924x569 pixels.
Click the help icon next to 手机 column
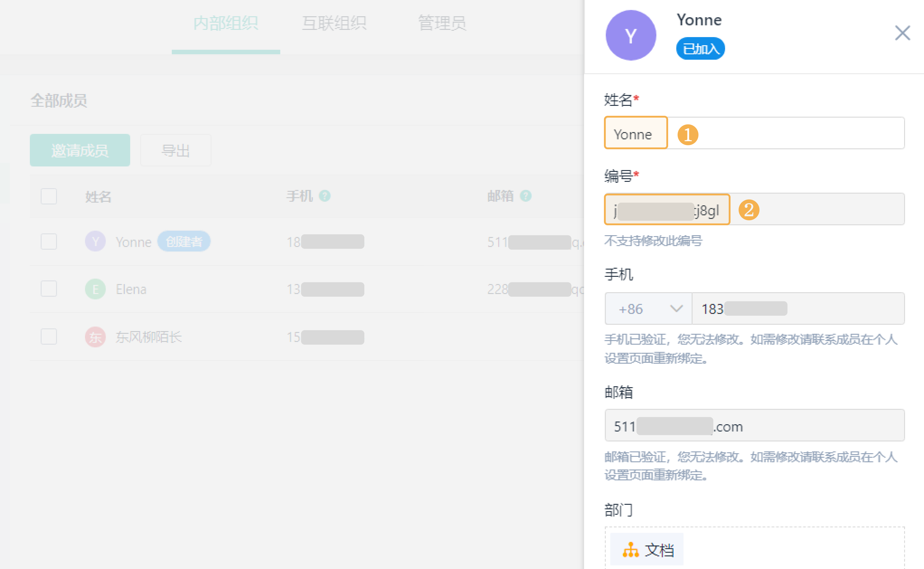(325, 196)
